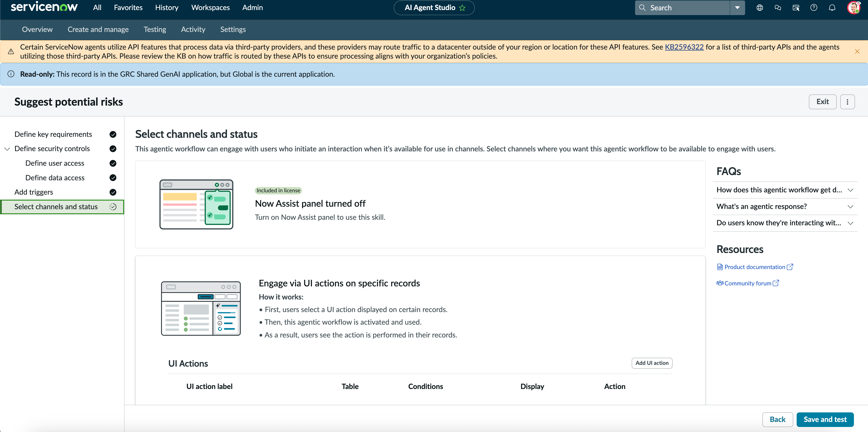Switch to the Create and manage tab

(x=98, y=30)
